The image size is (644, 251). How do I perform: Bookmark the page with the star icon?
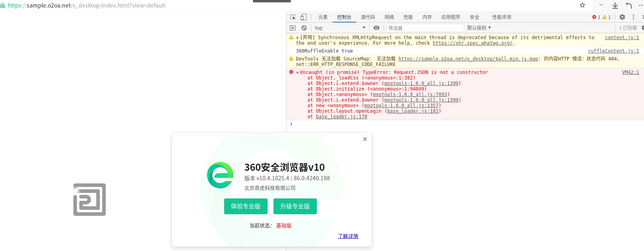582,5
